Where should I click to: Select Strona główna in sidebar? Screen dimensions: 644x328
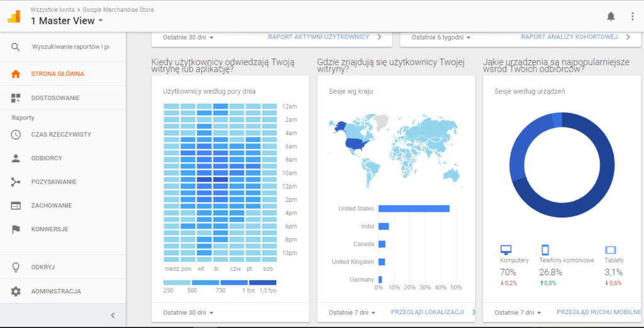(x=63, y=74)
